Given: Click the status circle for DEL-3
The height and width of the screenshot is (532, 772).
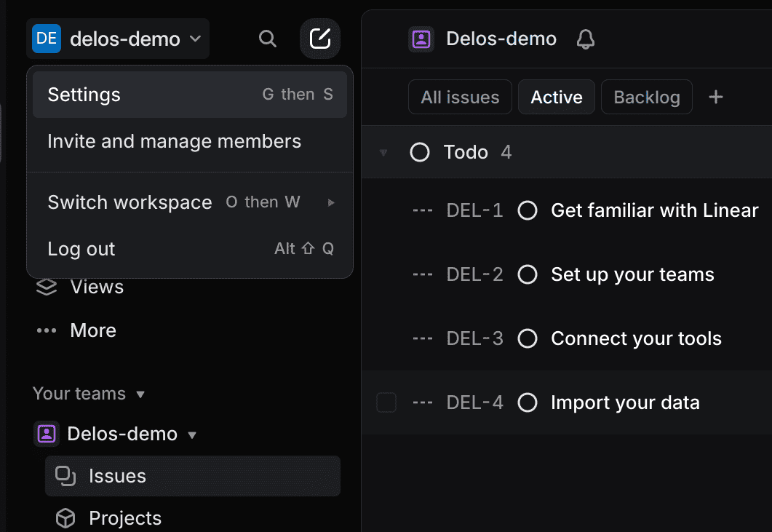Looking at the screenshot, I should (x=528, y=338).
